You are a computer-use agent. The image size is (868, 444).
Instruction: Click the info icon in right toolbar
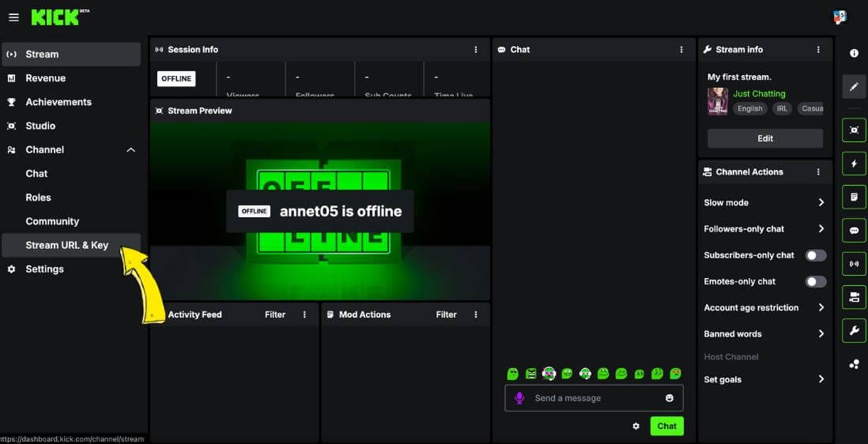[854, 53]
